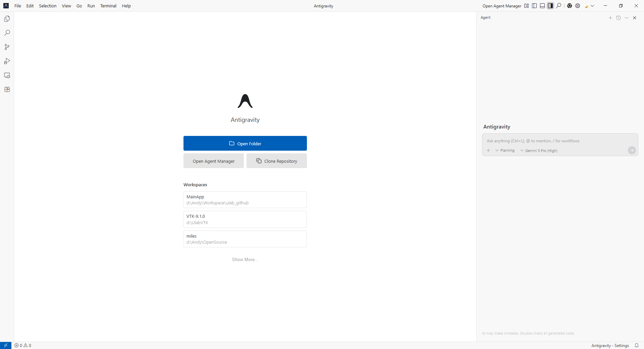Screen dimensions: 644x349
Task: Expand the user account avatar dropdown
Action: 589,6
